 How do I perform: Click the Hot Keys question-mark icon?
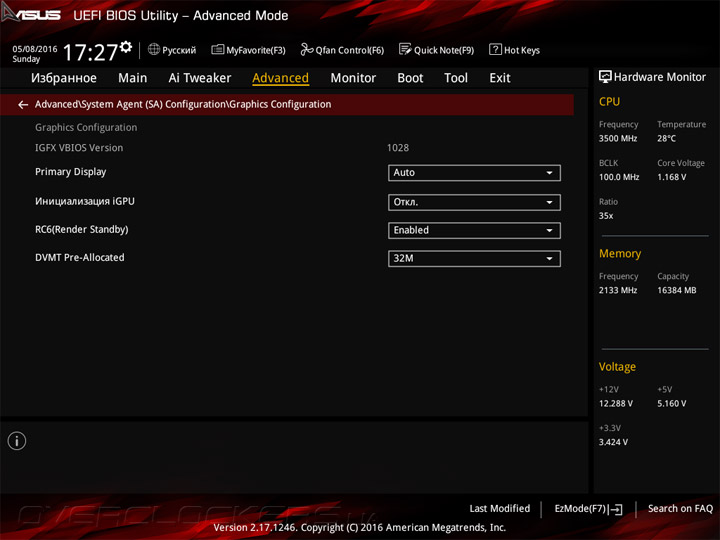495,49
